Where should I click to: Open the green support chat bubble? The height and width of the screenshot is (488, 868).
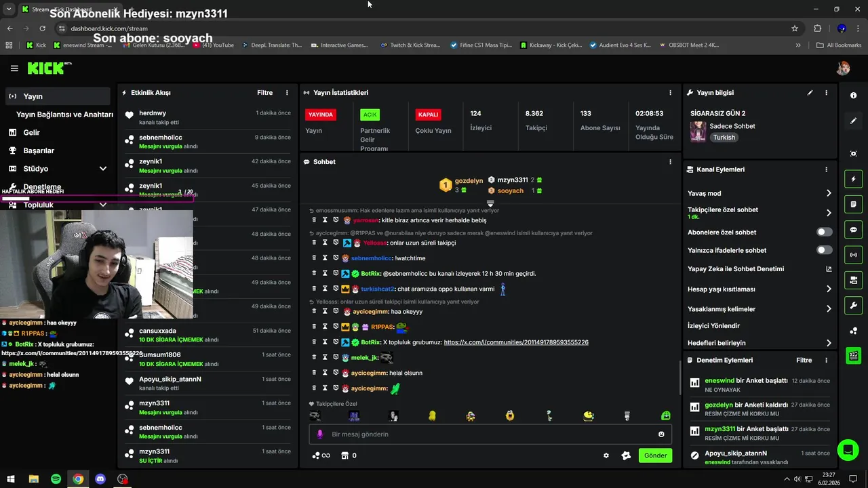[847, 450]
